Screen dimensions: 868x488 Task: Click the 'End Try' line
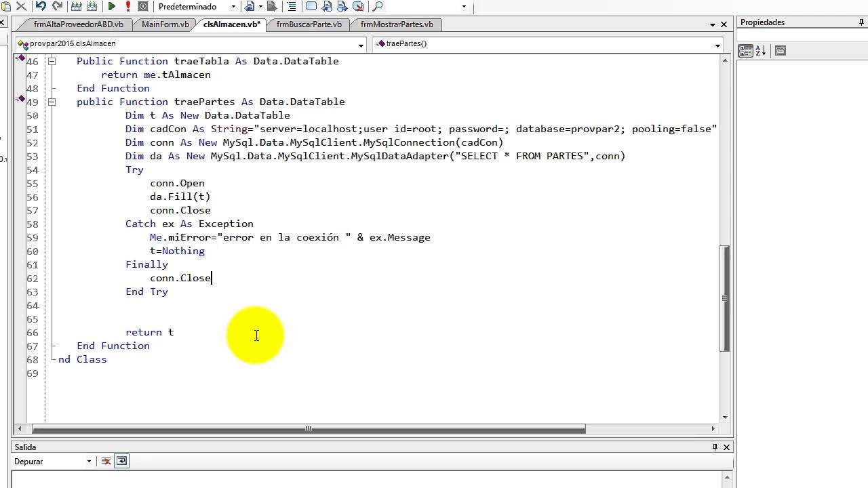click(x=146, y=291)
